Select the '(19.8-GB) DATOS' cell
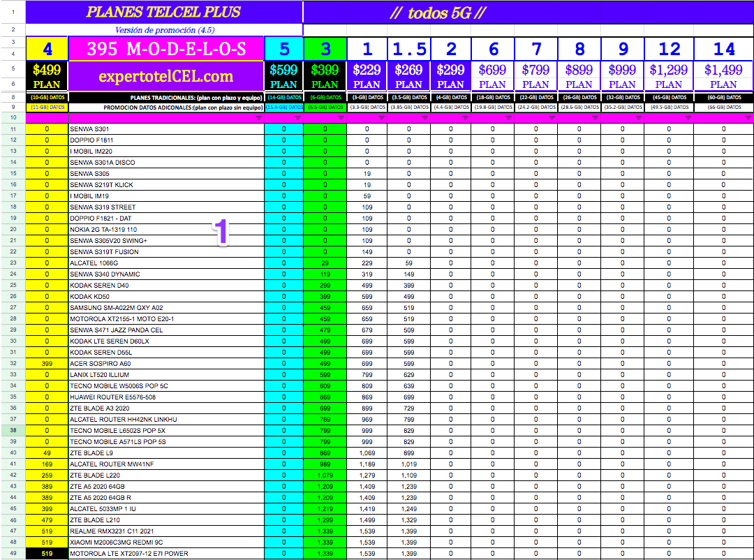The image size is (754, 560). tap(492, 108)
